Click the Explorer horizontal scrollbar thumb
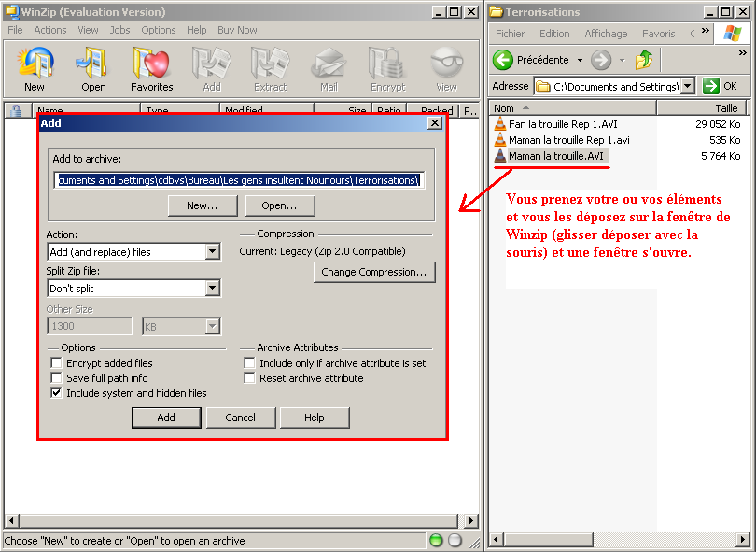Image resolution: width=756 pixels, height=552 pixels. (x=548, y=539)
